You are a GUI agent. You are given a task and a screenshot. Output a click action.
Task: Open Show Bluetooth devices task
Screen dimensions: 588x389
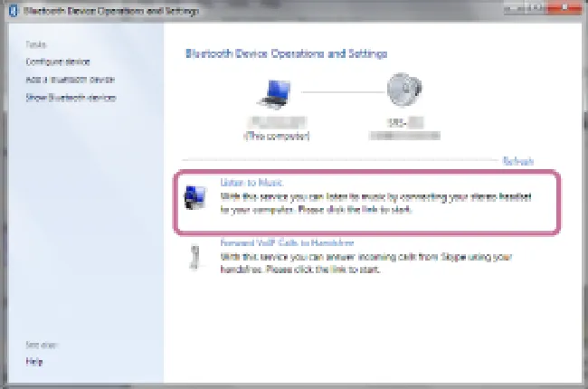[71, 98]
